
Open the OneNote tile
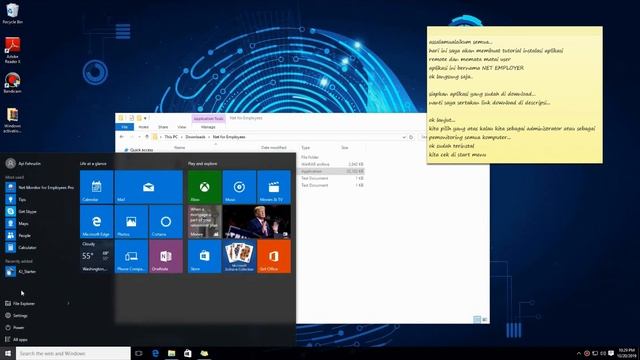point(166,256)
